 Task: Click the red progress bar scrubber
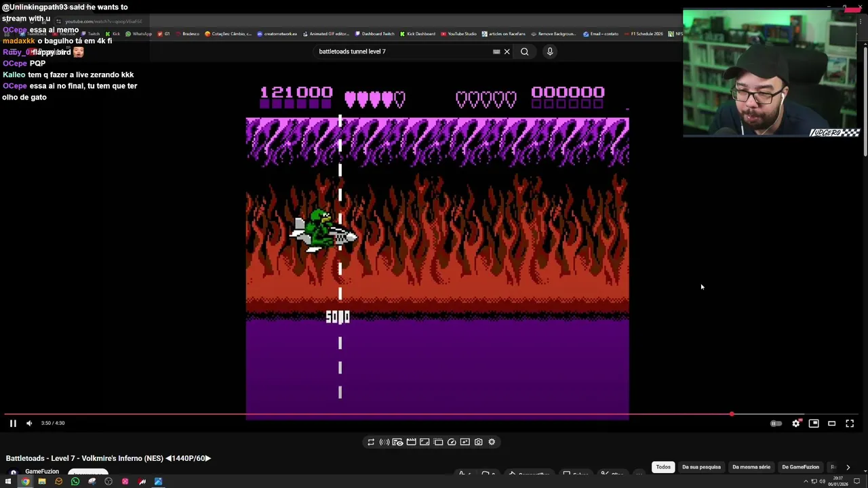point(732,413)
